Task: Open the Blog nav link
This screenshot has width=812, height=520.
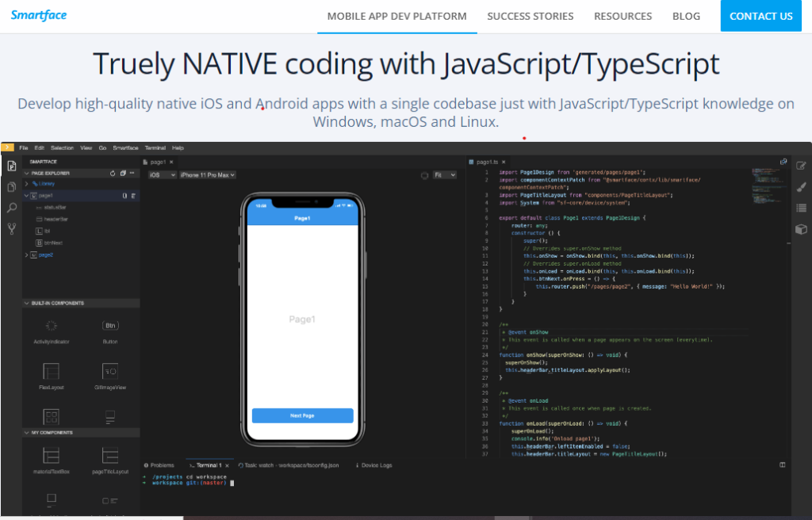Action: pos(686,16)
